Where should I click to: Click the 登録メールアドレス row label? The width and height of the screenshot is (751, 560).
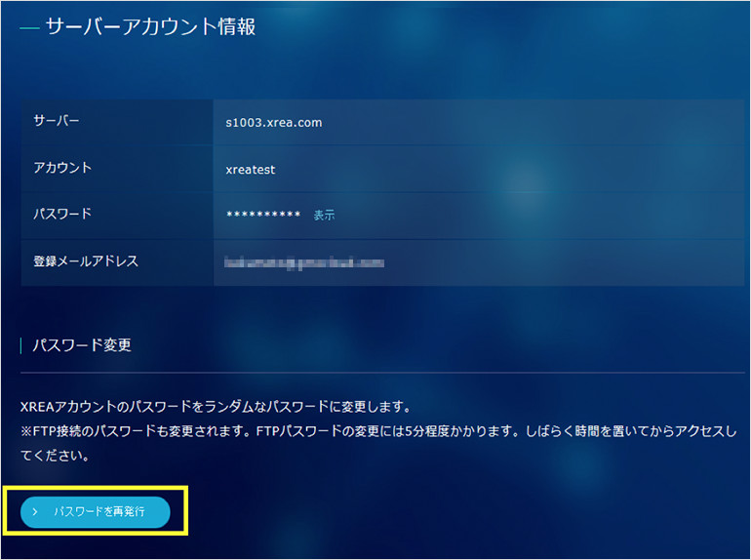(86, 261)
